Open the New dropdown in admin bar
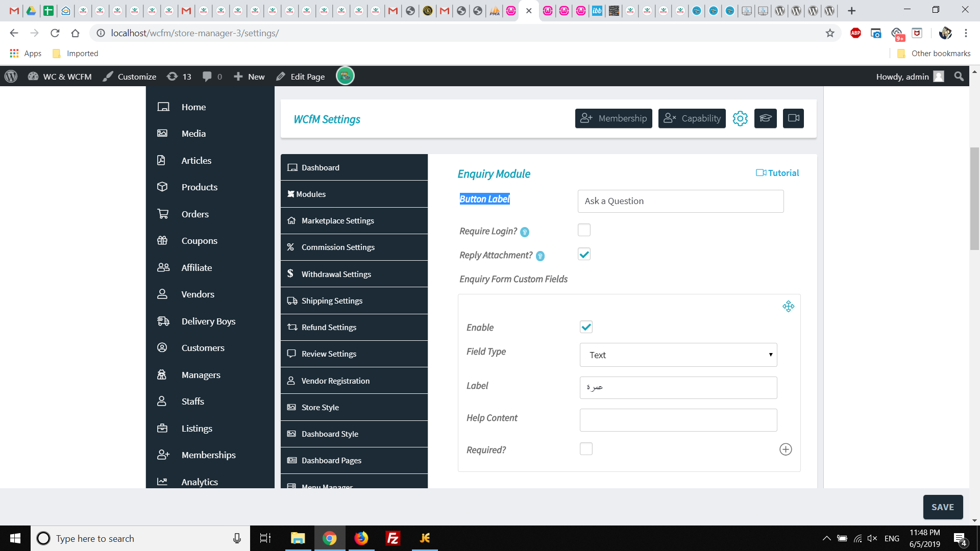Viewport: 980px width, 551px height. pos(249,77)
